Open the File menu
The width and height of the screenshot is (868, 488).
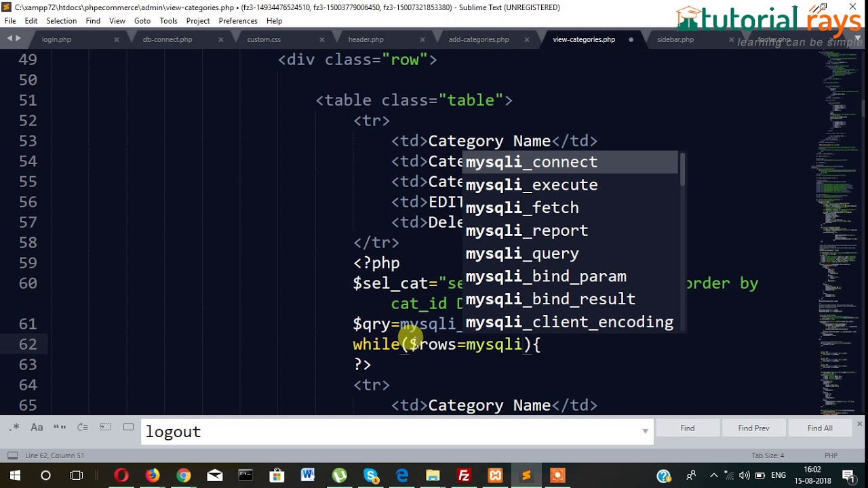10,21
